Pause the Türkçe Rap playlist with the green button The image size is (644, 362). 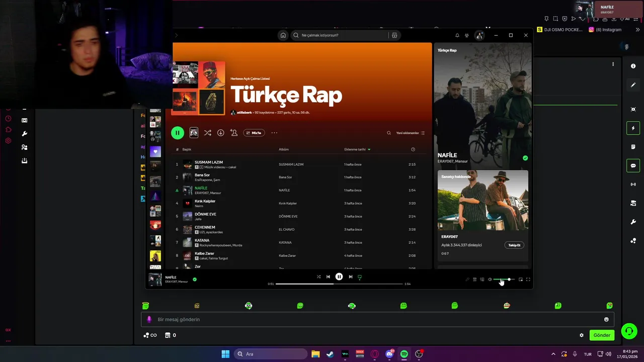click(x=177, y=133)
